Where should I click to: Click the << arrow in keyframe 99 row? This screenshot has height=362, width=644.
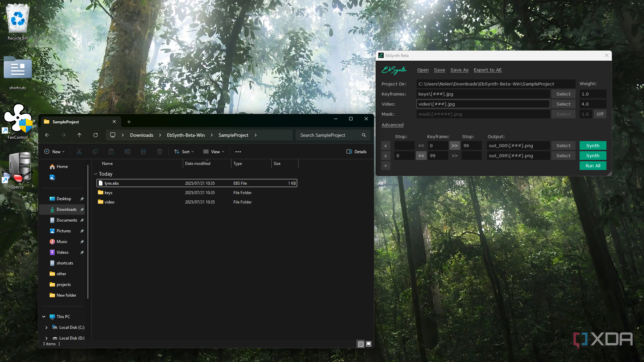tap(421, 156)
